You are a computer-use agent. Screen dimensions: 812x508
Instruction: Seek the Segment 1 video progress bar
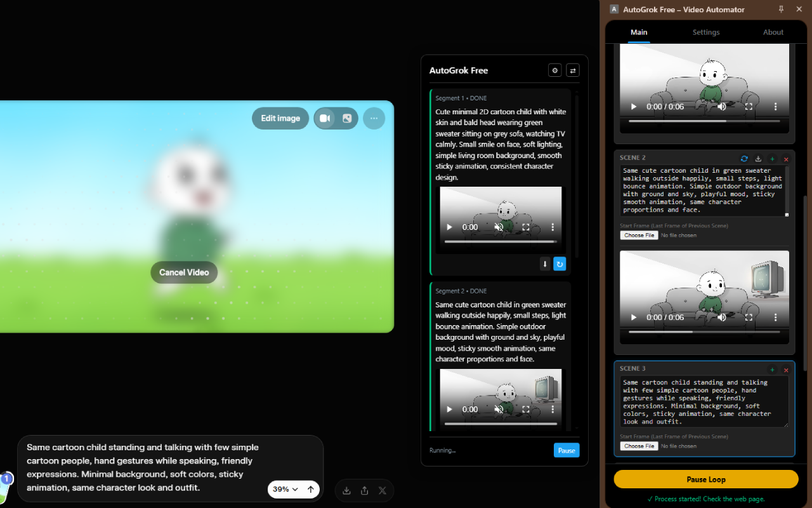[x=501, y=241]
